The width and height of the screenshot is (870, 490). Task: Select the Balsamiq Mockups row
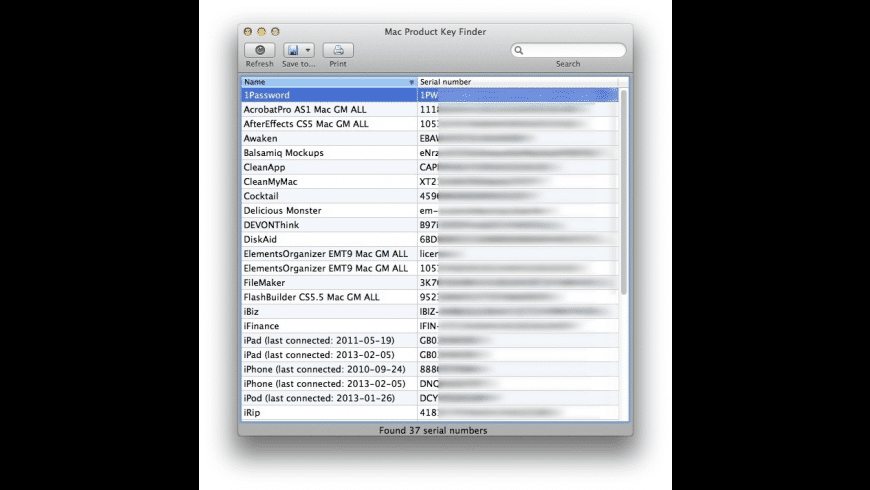click(x=430, y=153)
